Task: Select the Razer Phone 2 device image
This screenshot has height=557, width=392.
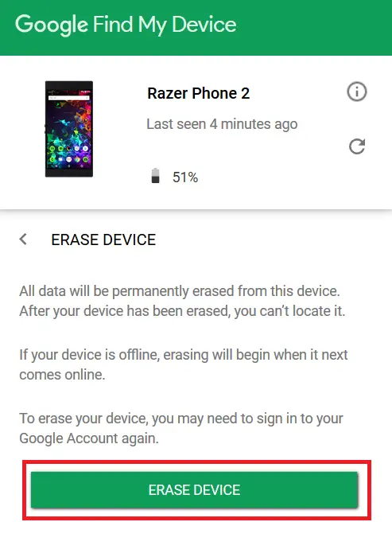Action: [x=69, y=129]
